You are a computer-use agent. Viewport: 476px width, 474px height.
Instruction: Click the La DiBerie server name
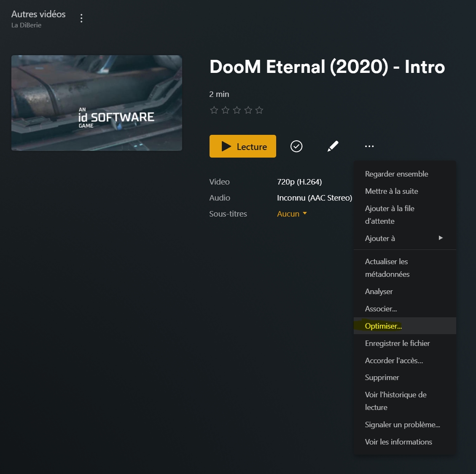click(26, 25)
